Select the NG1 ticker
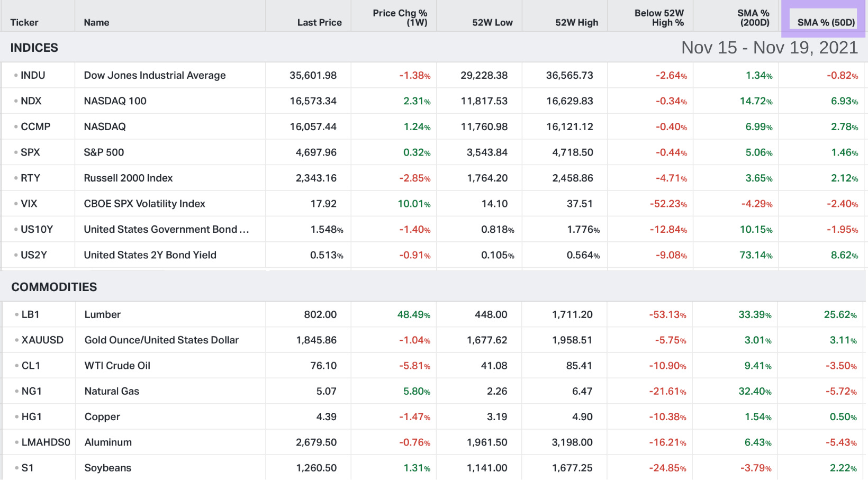 coord(31,391)
